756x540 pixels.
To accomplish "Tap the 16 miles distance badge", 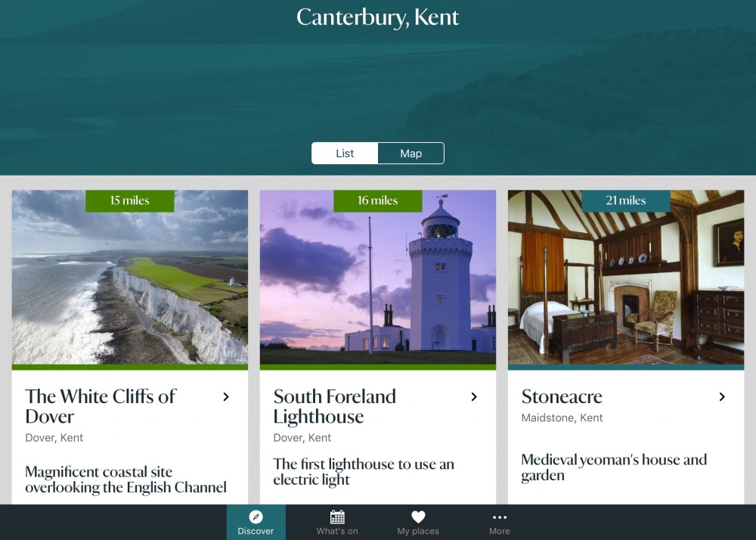I will coord(377,200).
